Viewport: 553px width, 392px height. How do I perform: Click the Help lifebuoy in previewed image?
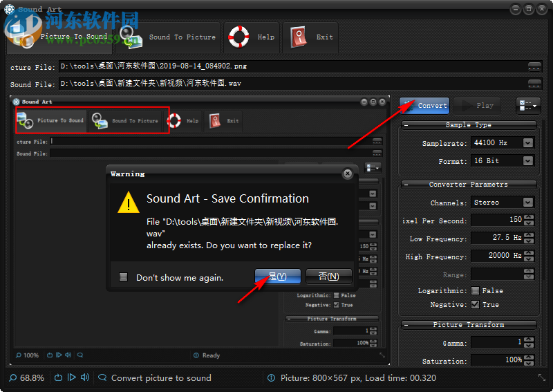[174, 121]
